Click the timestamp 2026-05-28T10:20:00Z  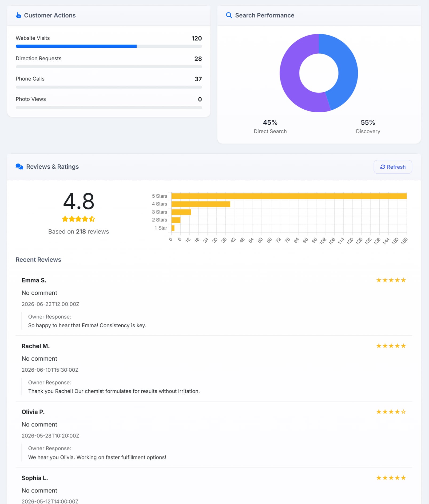pos(50,436)
